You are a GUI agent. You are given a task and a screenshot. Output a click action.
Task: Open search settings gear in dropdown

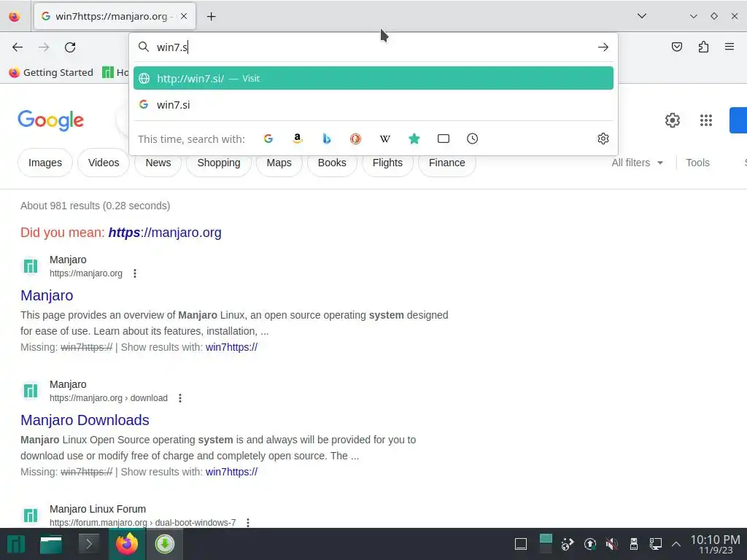(x=603, y=139)
